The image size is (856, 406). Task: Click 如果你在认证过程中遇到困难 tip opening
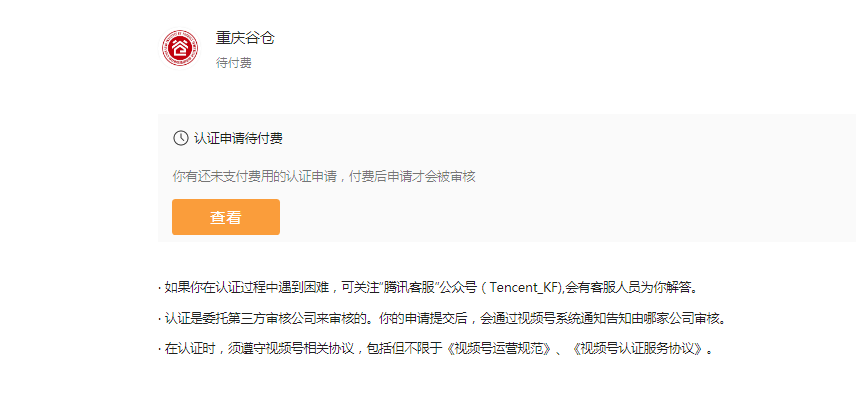click(245, 288)
